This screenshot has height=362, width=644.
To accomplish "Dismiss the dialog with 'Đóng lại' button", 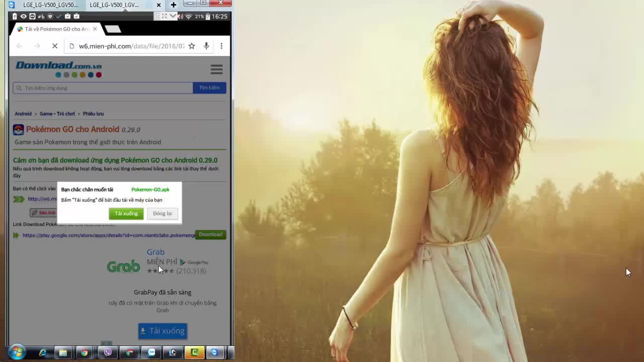I will [163, 214].
